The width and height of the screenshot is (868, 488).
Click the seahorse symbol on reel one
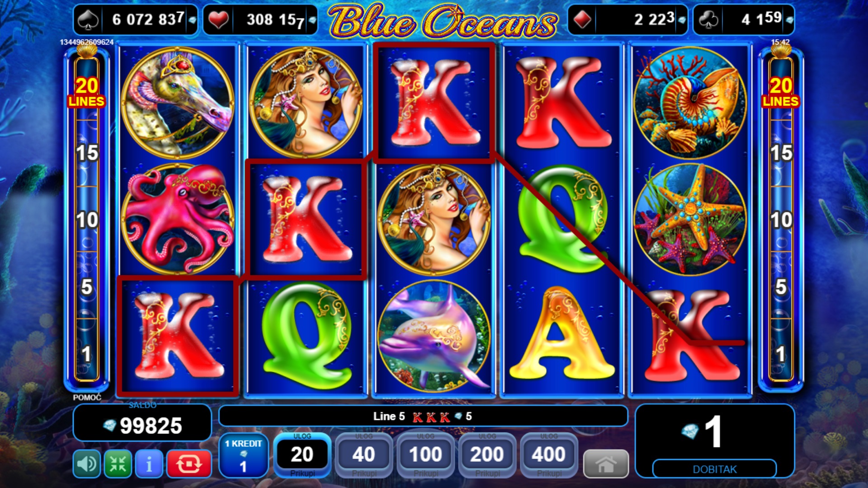177,103
